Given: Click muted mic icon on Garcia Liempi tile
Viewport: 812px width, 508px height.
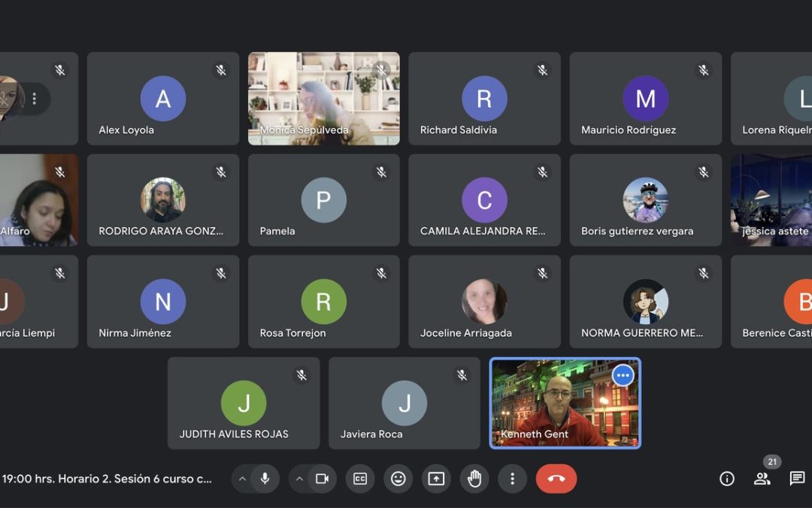Looking at the screenshot, I should point(60,273).
